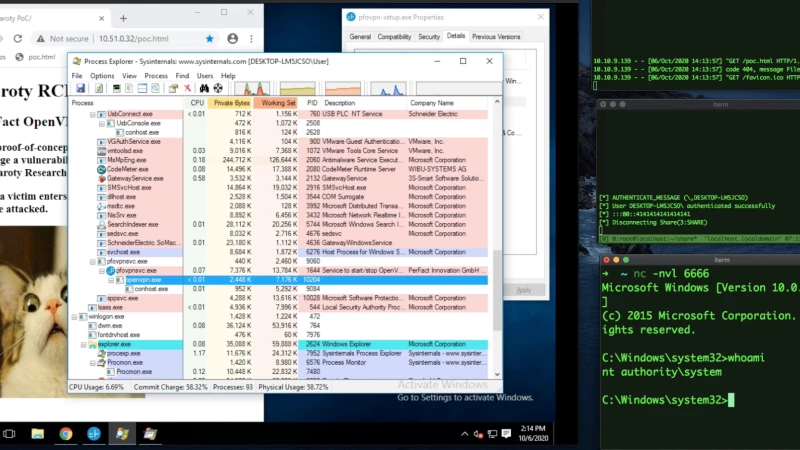The width and height of the screenshot is (800, 450).
Task: Sort by the Private Bytes column header
Action: click(x=231, y=103)
